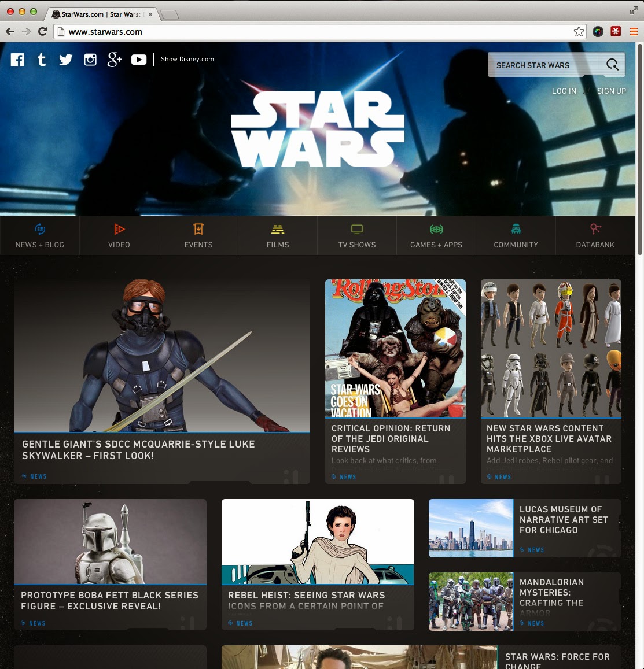The height and width of the screenshot is (669, 644).
Task: Click News tag under Mandalorian Mysteries article
Action: [x=532, y=623]
